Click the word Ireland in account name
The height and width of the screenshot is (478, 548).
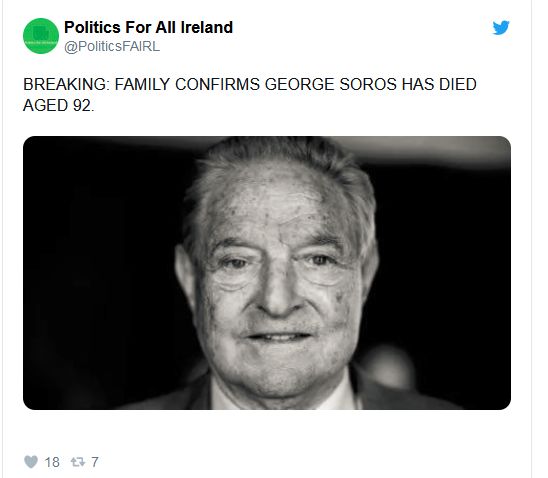point(207,27)
